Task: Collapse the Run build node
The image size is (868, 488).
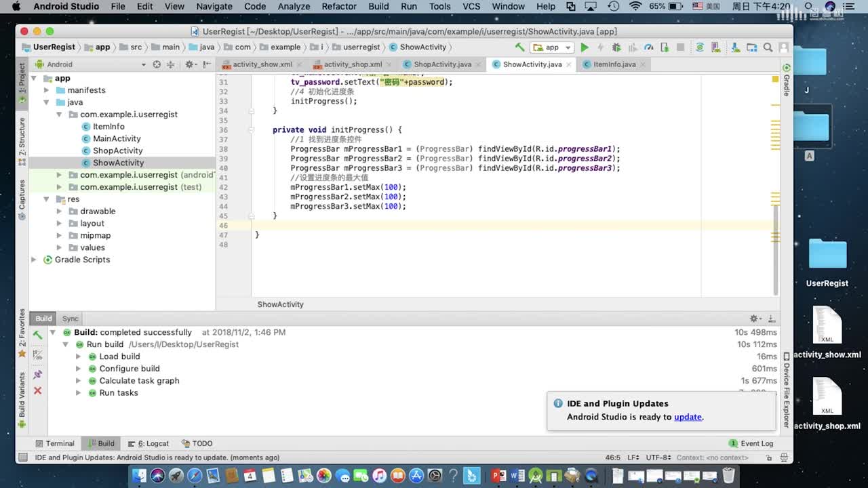Action: (66, 344)
